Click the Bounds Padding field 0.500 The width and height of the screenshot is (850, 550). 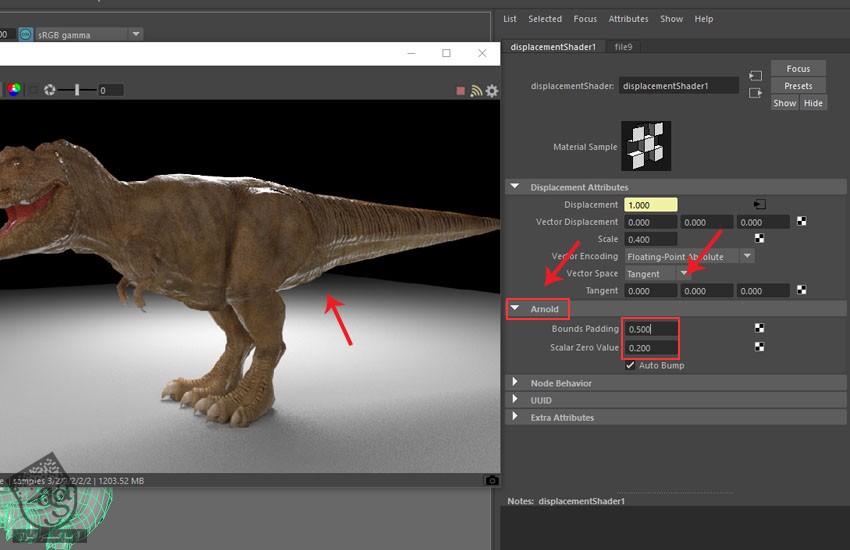point(651,329)
